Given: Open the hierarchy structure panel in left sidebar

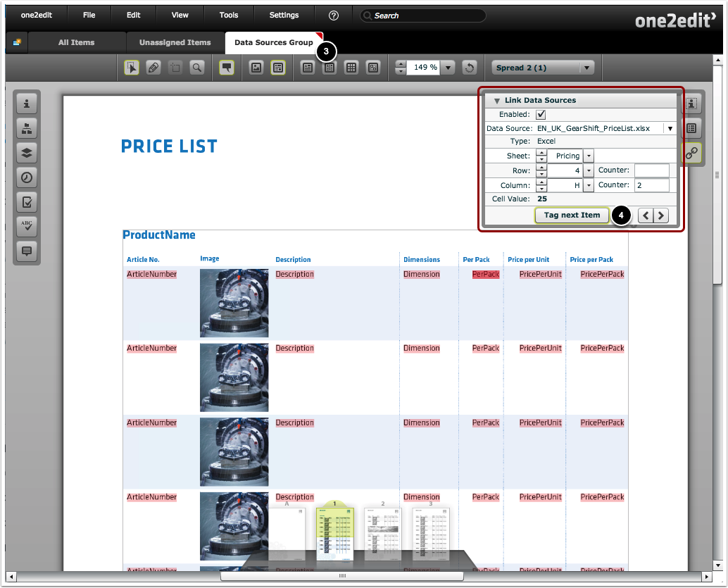Looking at the screenshot, I should [x=27, y=128].
